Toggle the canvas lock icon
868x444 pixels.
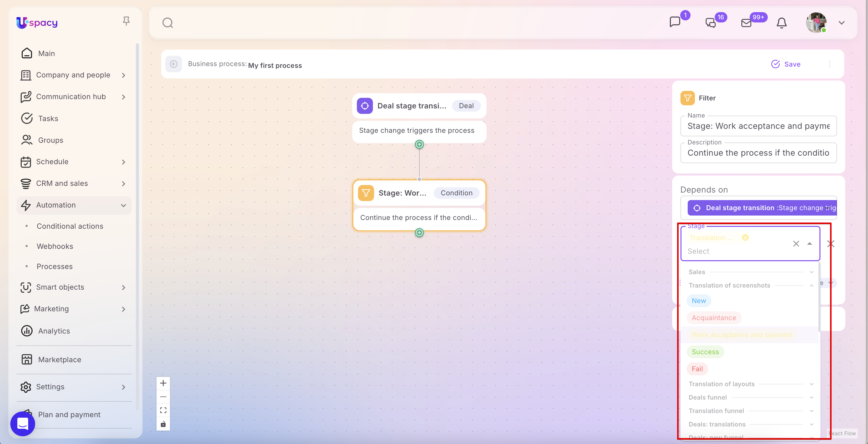[163, 424]
